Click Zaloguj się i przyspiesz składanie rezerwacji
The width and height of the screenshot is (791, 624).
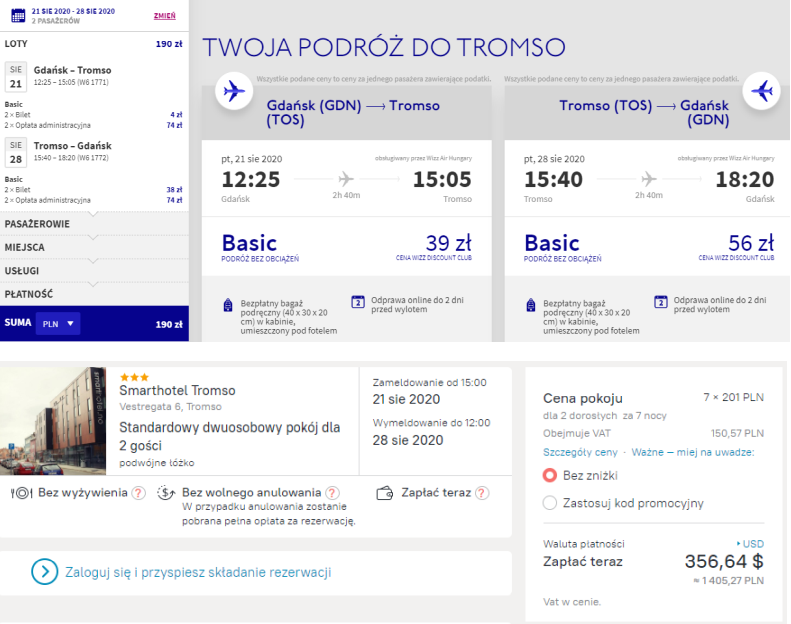196,572
